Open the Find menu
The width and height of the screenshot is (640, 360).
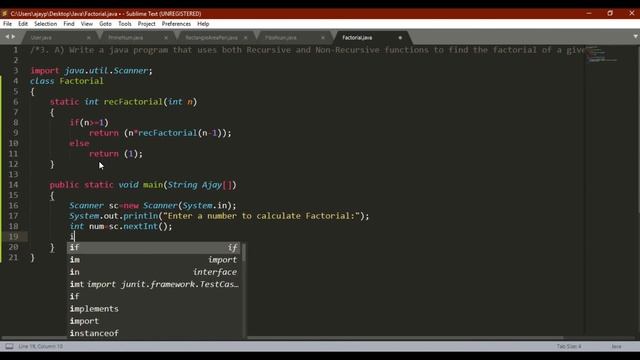69,24
